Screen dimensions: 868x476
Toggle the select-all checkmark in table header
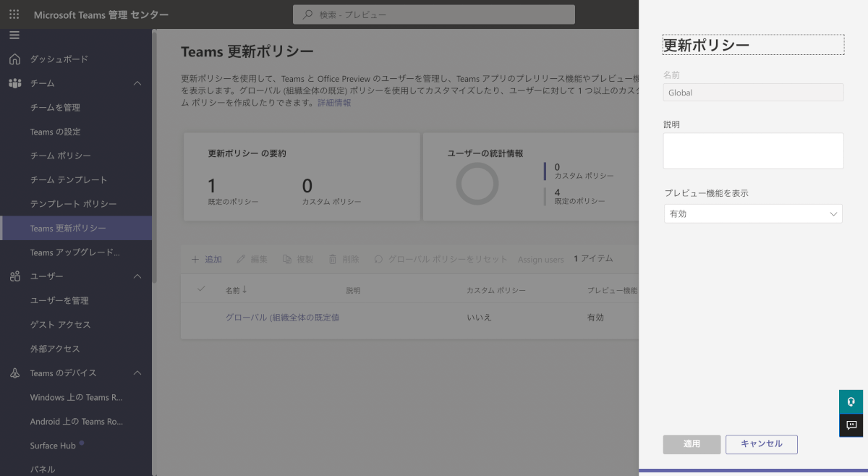(201, 289)
